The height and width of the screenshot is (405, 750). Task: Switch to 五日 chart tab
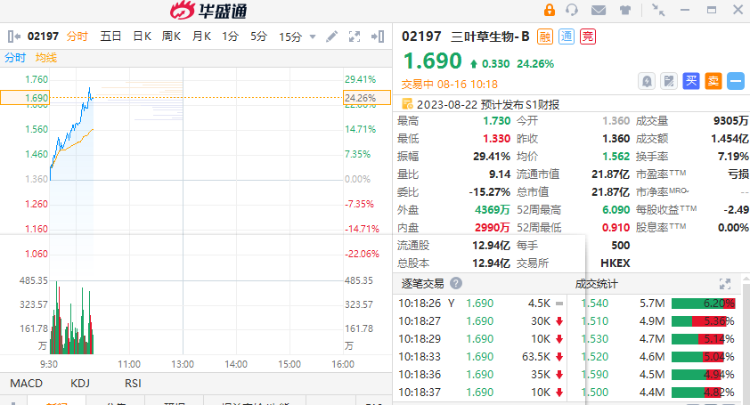click(110, 36)
